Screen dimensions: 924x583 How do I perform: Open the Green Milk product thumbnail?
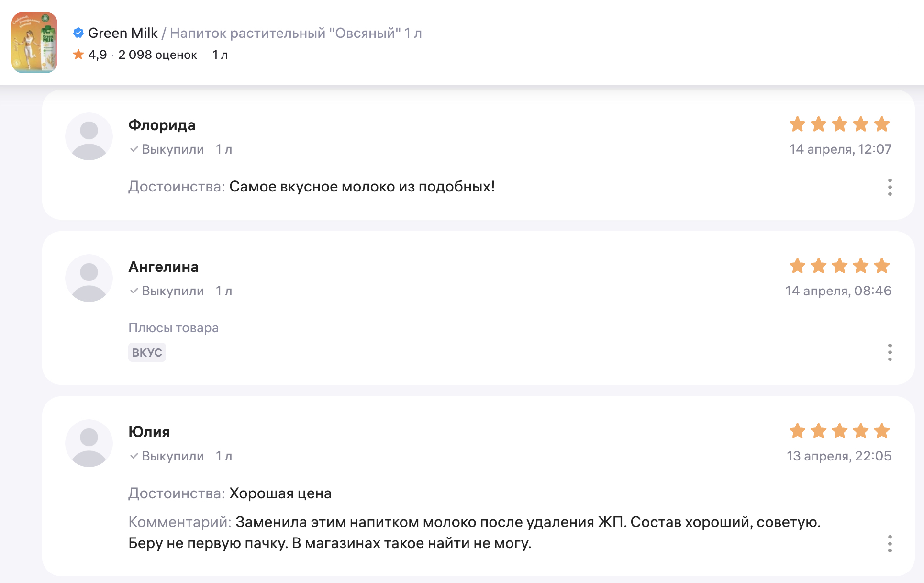coord(34,43)
